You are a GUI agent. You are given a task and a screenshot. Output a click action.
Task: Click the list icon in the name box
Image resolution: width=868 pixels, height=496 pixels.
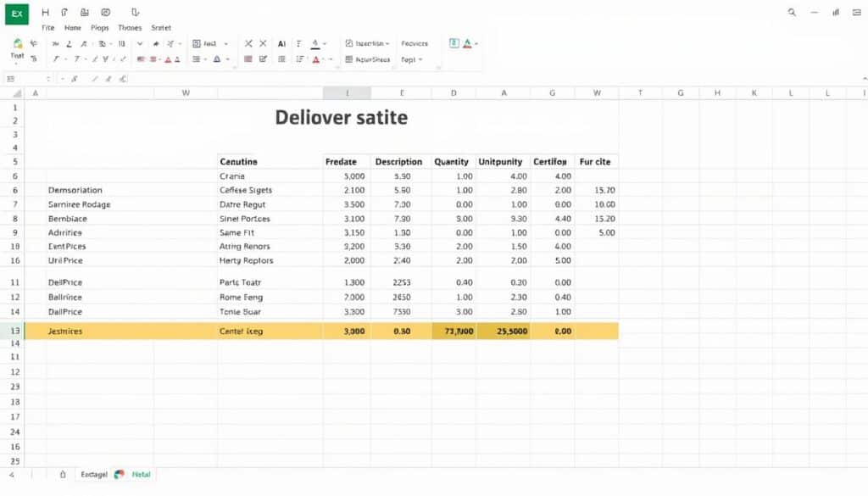tap(10, 79)
